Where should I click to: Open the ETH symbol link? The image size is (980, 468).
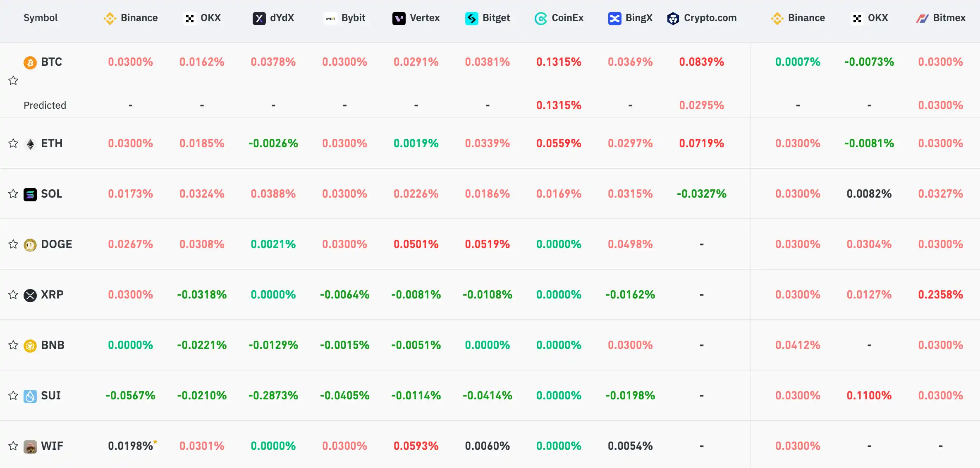click(52, 143)
